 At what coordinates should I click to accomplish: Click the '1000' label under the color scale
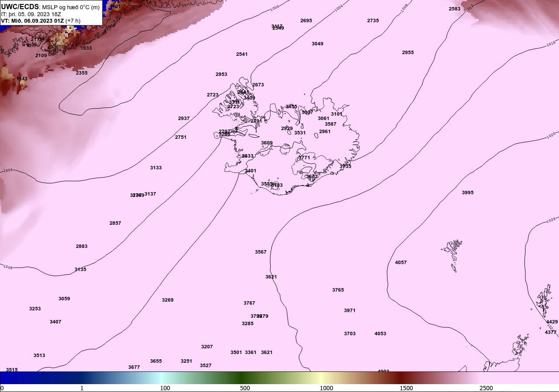[x=326, y=388]
